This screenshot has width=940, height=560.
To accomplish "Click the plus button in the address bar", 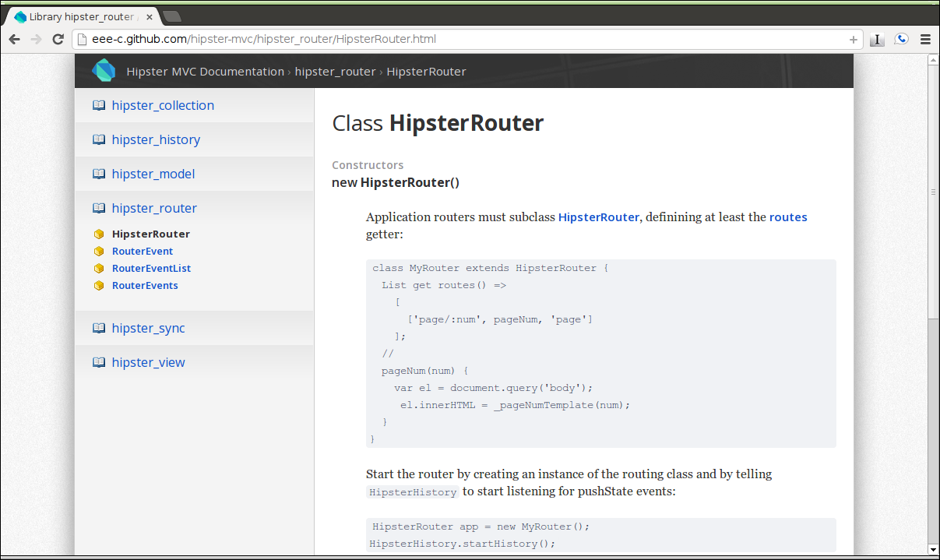I will [853, 39].
